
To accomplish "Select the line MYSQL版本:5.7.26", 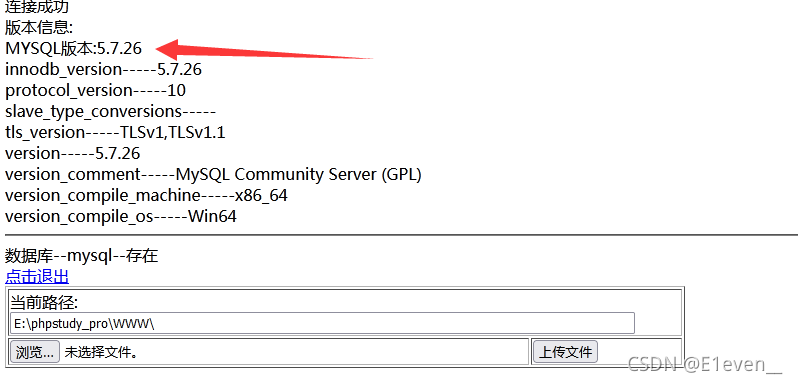I will point(73,49).
